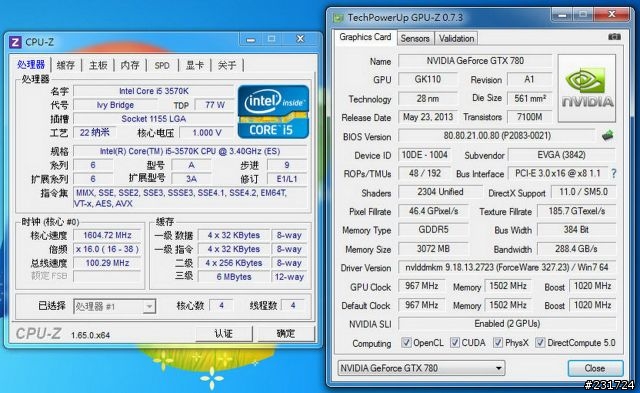Click the NVIDIA SLI field Enabled (2 GPUs)
640x393 pixels.
coord(507,324)
